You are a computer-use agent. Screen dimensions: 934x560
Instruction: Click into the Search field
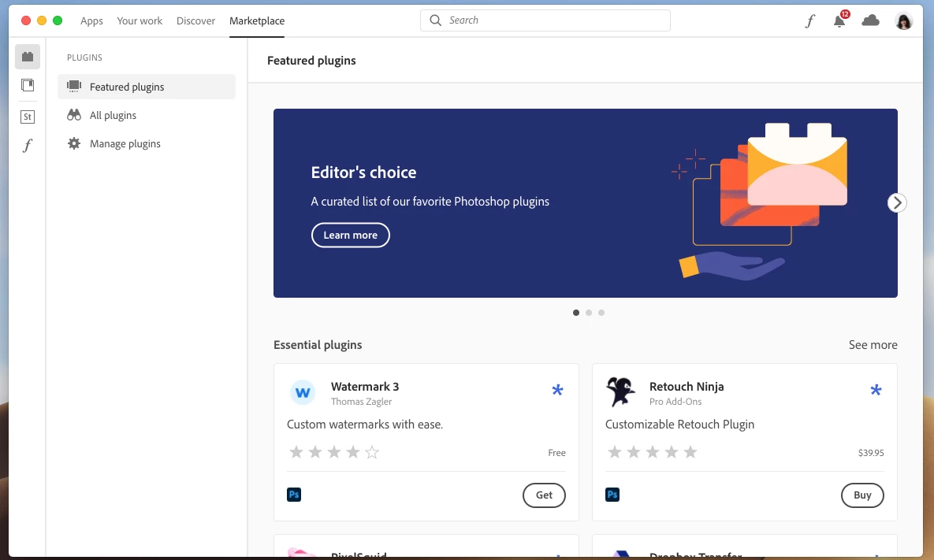(545, 20)
